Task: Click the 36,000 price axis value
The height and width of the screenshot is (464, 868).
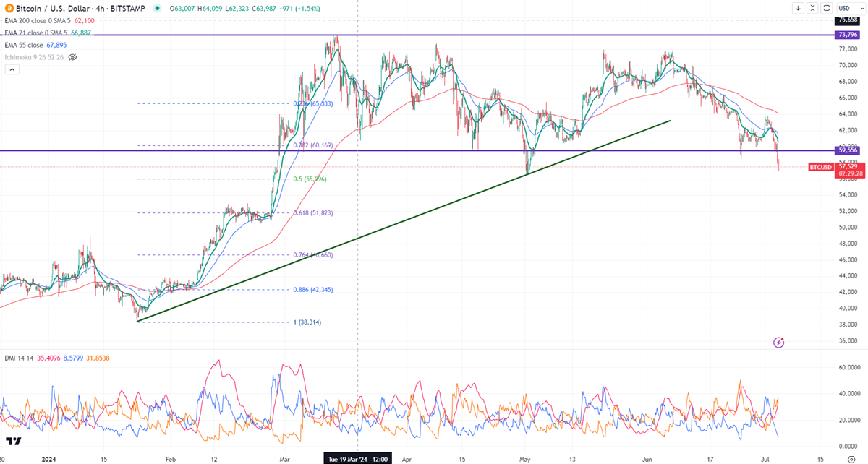Action: pyautogui.click(x=848, y=340)
